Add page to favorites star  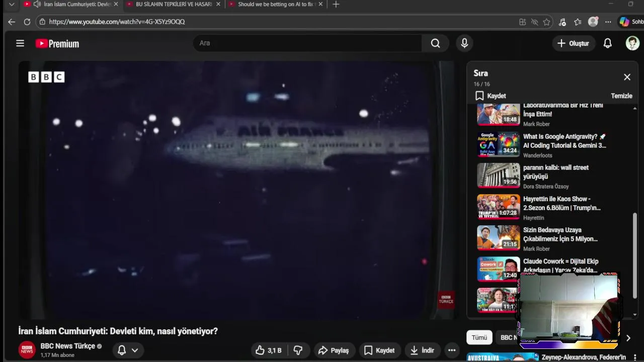click(546, 22)
